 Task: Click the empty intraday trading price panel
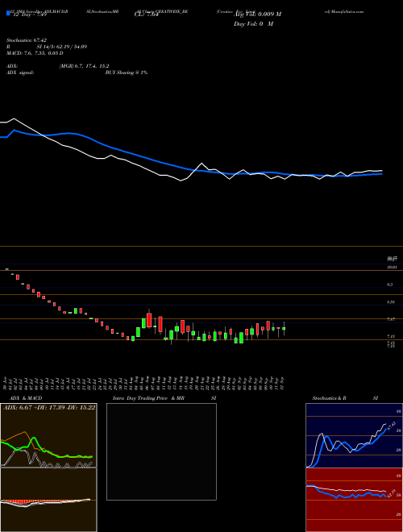click(x=161, y=451)
